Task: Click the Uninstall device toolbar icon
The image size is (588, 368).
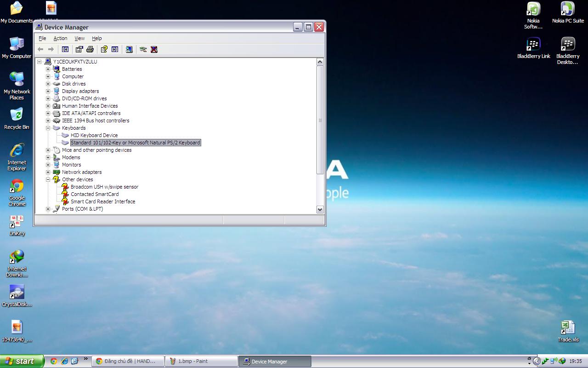Action: pos(154,49)
